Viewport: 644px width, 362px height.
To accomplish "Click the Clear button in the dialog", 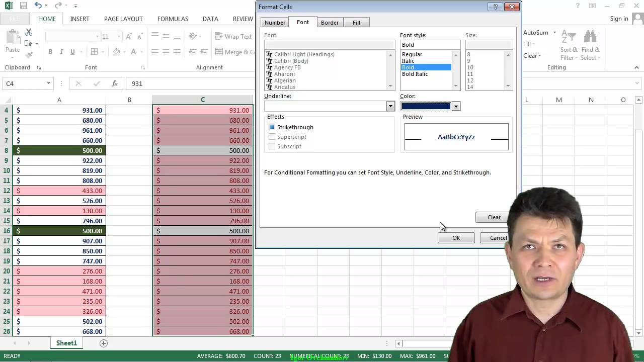I will (x=494, y=217).
